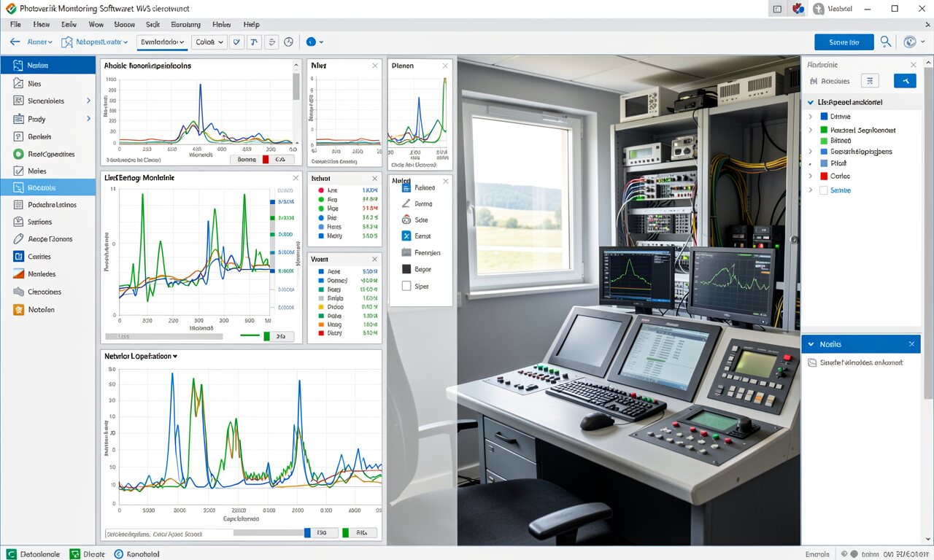Close the Plenen chart panel
Screen dimensions: 934x560
[x=446, y=66]
